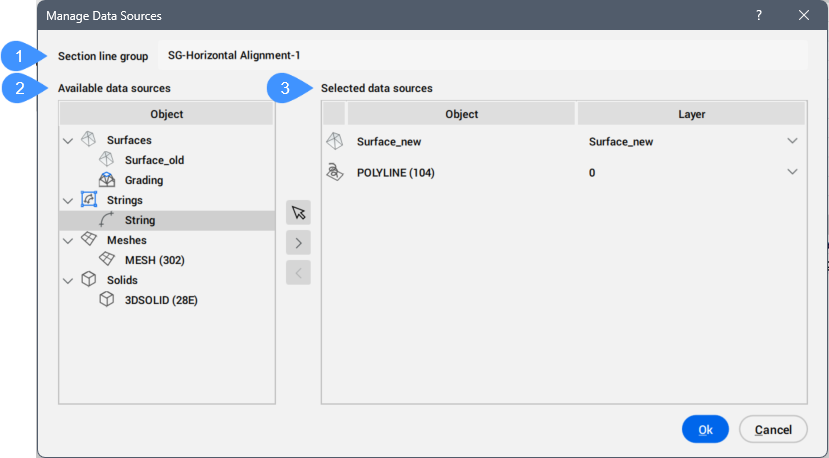The image size is (829, 458).
Task: Click the Layer column header
Action: [691, 114]
